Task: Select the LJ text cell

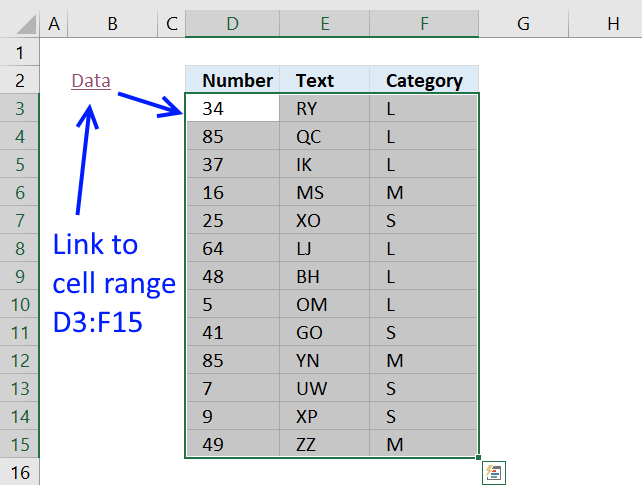Action: [x=325, y=248]
